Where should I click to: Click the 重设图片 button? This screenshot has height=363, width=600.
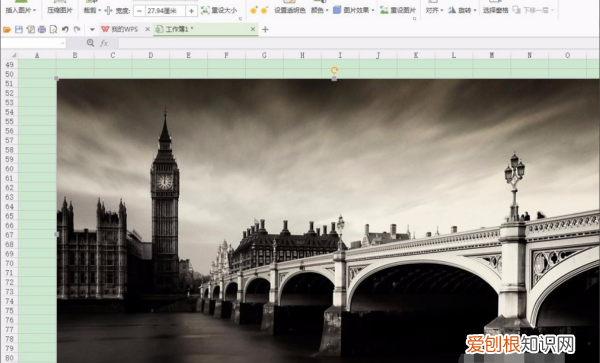pyautogui.click(x=398, y=10)
